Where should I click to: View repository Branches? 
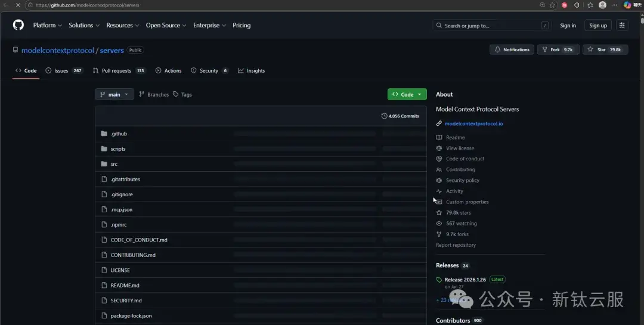[x=154, y=94]
